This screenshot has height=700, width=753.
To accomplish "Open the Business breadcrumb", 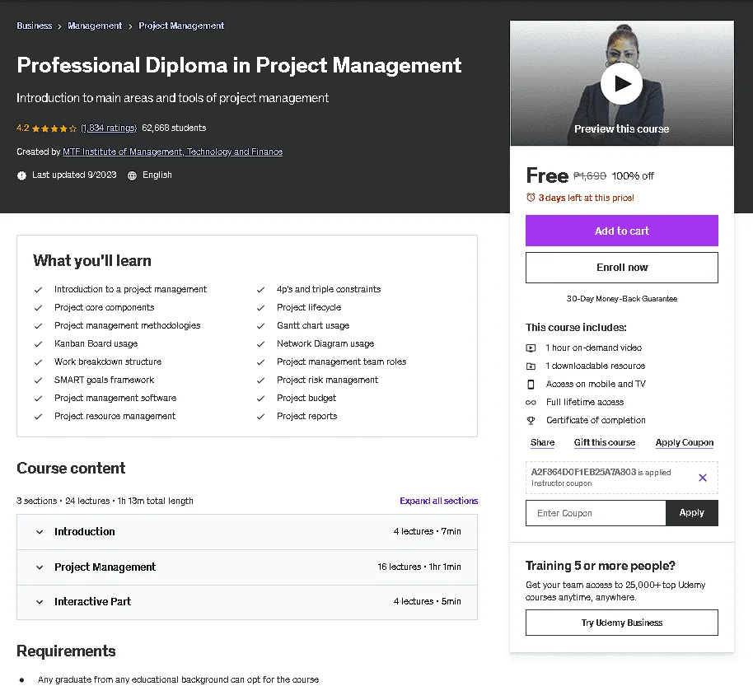I will [34, 26].
